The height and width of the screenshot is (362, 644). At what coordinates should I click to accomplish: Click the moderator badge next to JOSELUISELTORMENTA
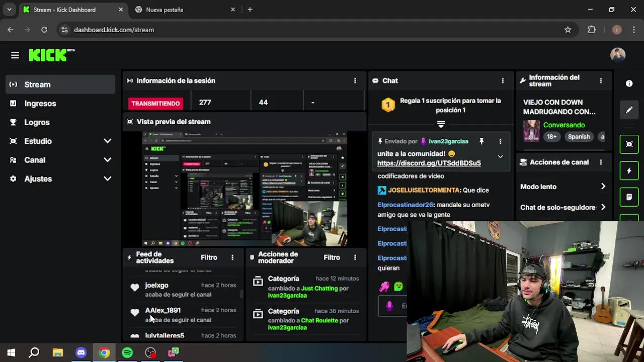pyautogui.click(x=382, y=190)
